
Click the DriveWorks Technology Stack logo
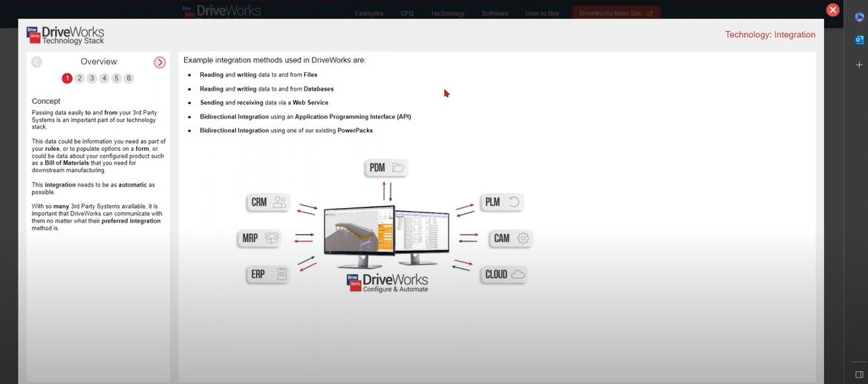pyautogui.click(x=65, y=35)
